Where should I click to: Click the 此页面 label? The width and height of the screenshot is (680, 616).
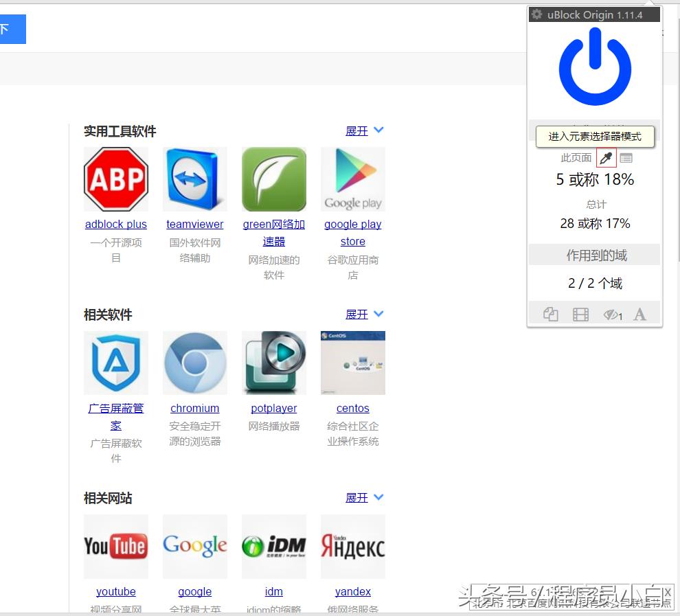(x=576, y=158)
